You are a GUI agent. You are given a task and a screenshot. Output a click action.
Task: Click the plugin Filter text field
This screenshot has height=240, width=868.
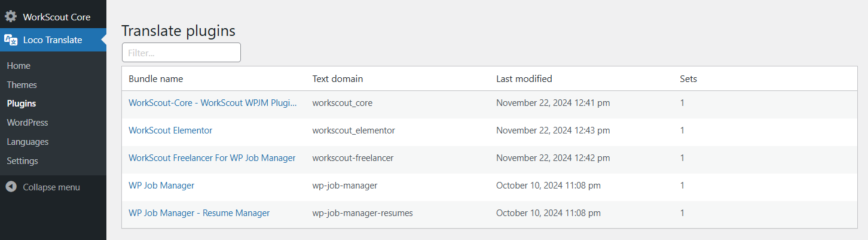pos(181,53)
